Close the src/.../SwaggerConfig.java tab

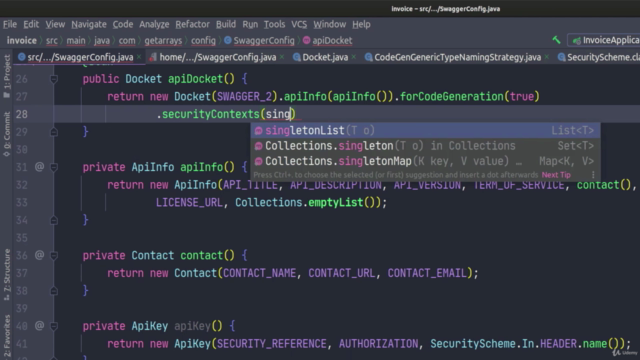pyautogui.click(x=139, y=57)
